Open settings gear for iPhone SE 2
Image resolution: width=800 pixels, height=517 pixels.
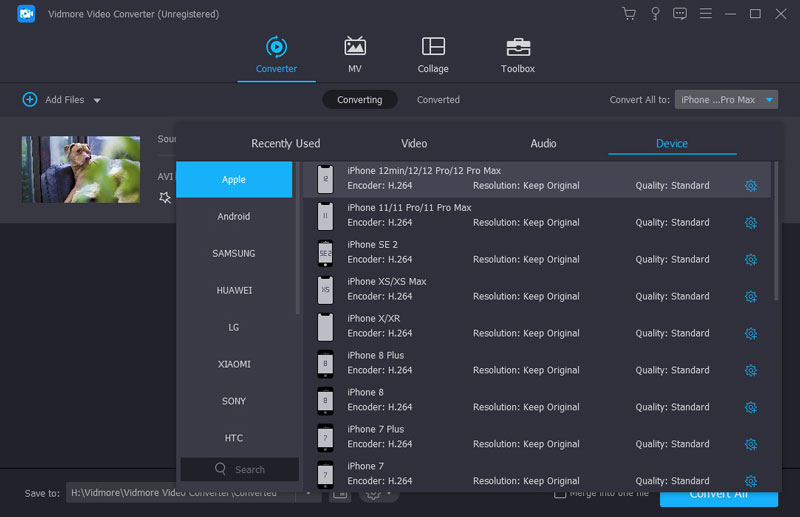(x=750, y=260)
